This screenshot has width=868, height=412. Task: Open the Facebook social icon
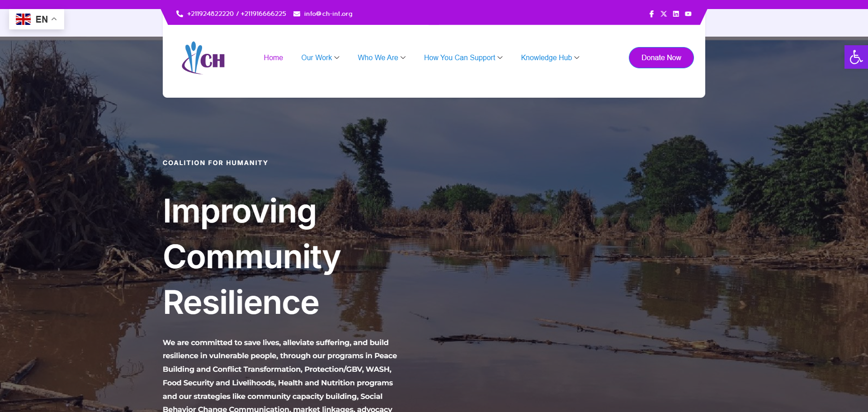click(x=651, y=14)
